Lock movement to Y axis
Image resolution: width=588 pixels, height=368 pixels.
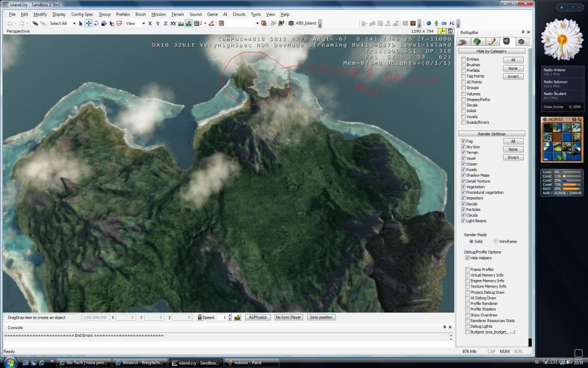click(157, 23)
